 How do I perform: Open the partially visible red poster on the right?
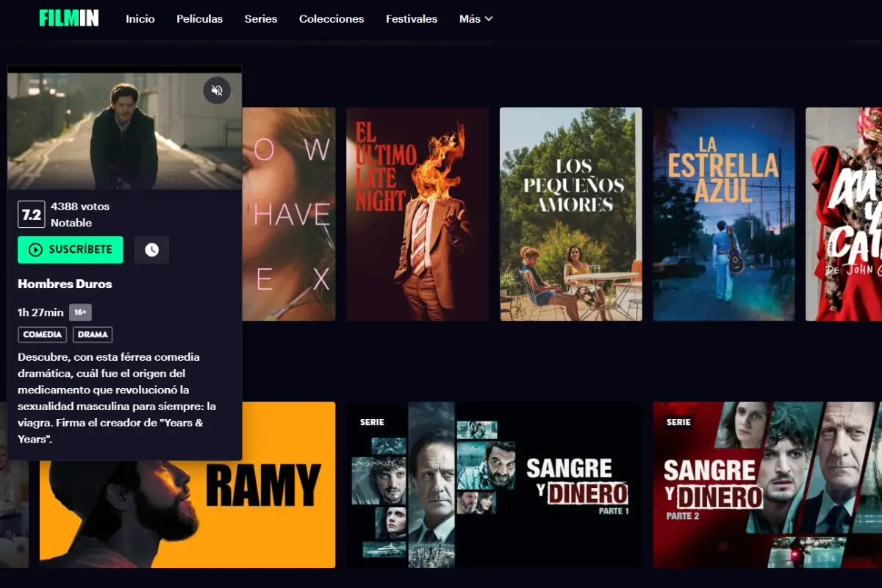click(x=844, y=215)
